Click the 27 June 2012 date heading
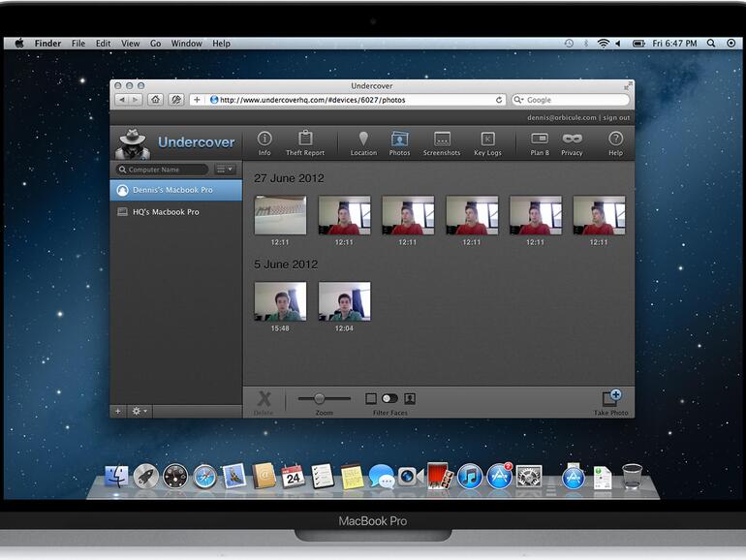This screenshot has width=746, height=560. coord(289,178)
